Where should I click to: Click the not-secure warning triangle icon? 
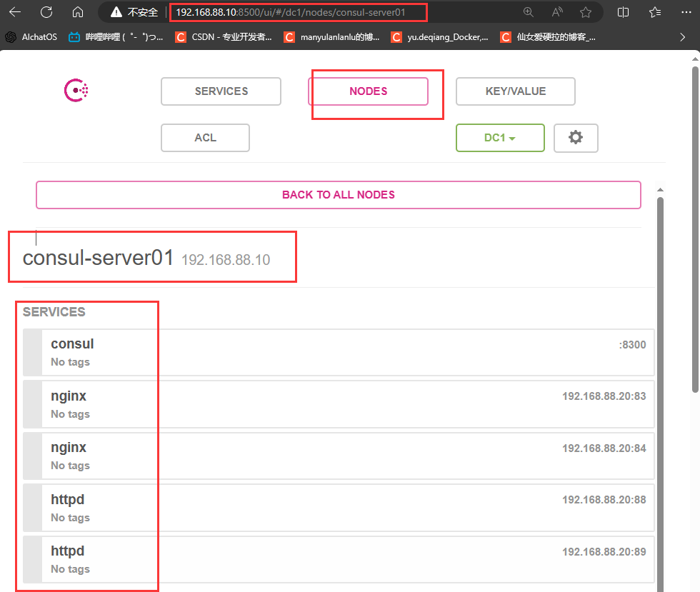pos(116,12)
